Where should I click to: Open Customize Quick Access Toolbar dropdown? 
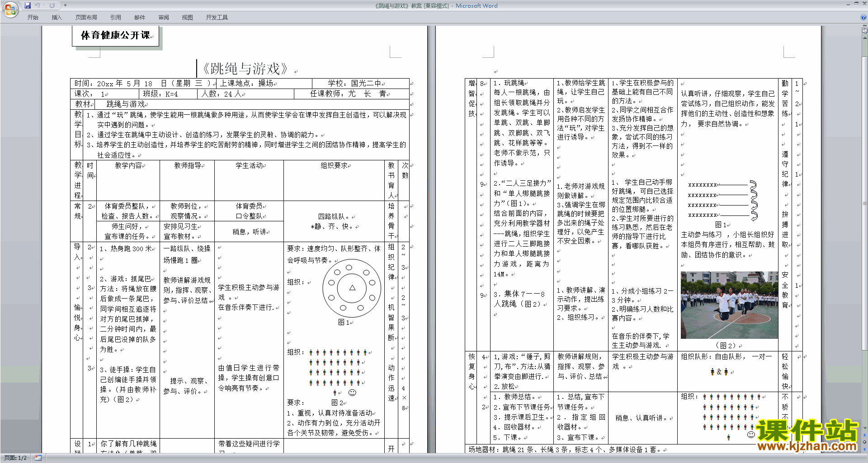[66, 5]
